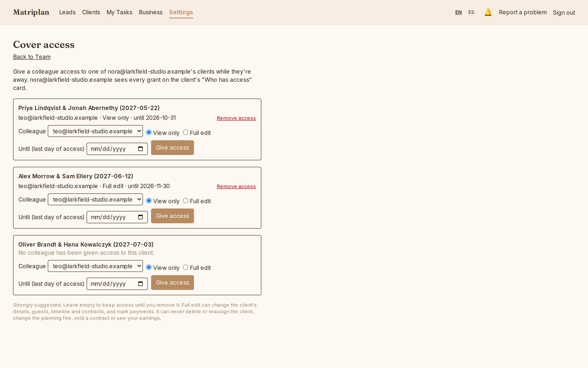Click grant text 'View only · until 2026-10-31'
This screenshot has height=368, width=588.
[x=139, y=118]
